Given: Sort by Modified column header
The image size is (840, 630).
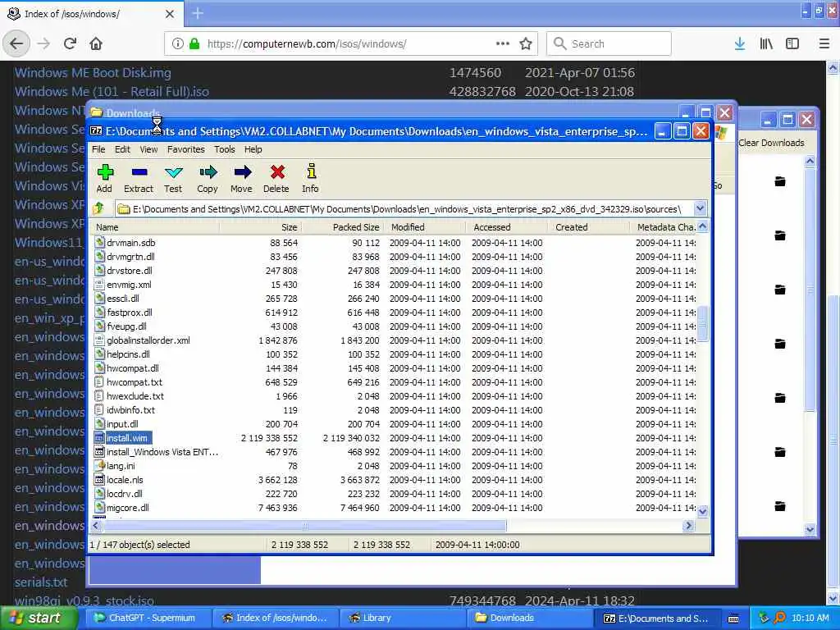Looking at the screenshot, I should tap(426, 227).
